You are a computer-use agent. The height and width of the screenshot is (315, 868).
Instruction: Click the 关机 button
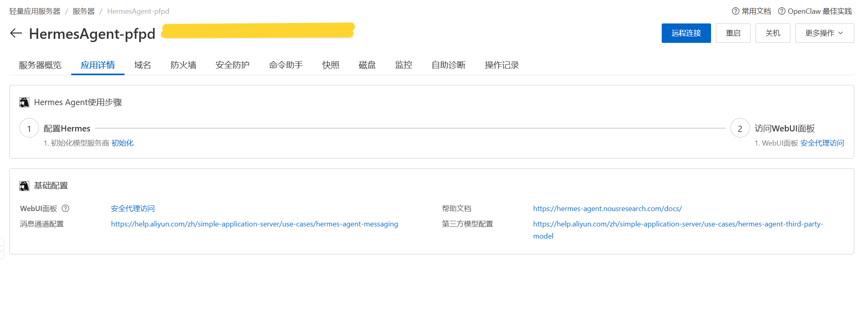(773, 33)
